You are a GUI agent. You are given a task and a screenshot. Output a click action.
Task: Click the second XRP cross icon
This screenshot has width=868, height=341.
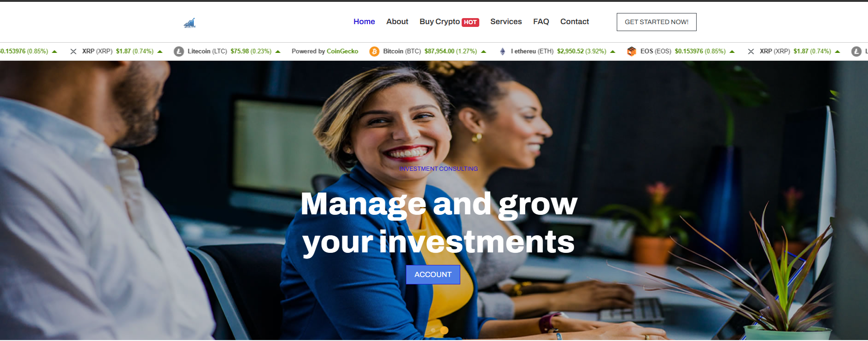751,51
